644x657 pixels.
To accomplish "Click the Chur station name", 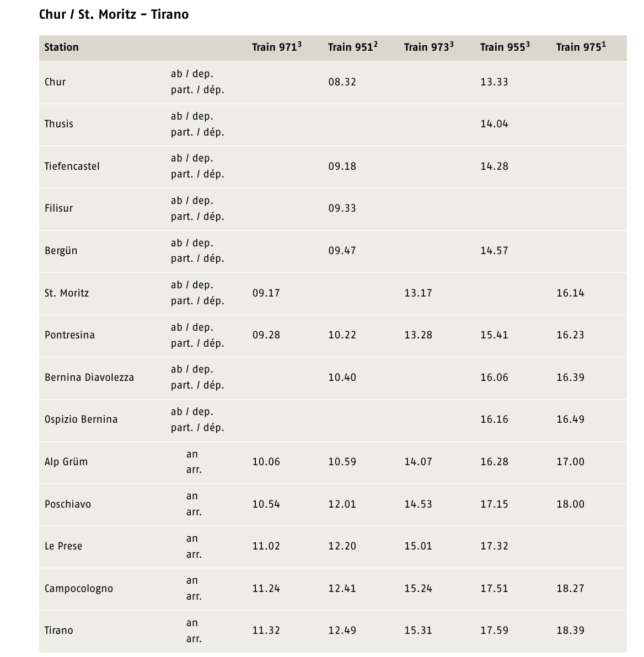I will click(55, 82).
